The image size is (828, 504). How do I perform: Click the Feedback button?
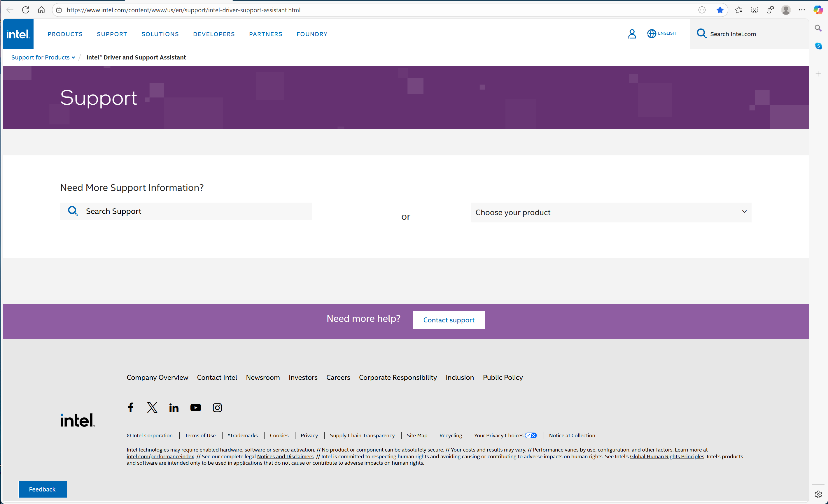(x=42, y=489)
